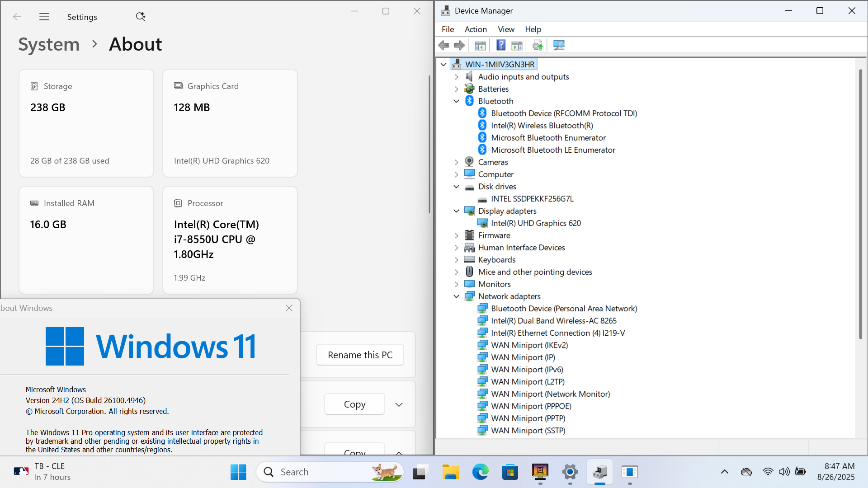The width and height of the screenshot is (868, 488).
Task: Show hidden icons in system tray
Action: 725,472
